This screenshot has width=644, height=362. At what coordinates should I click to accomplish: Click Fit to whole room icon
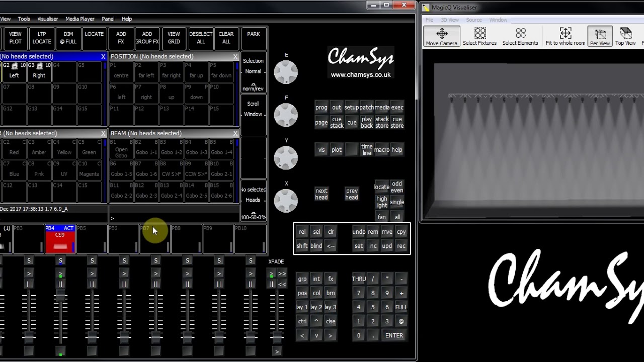tap(566, 37)
